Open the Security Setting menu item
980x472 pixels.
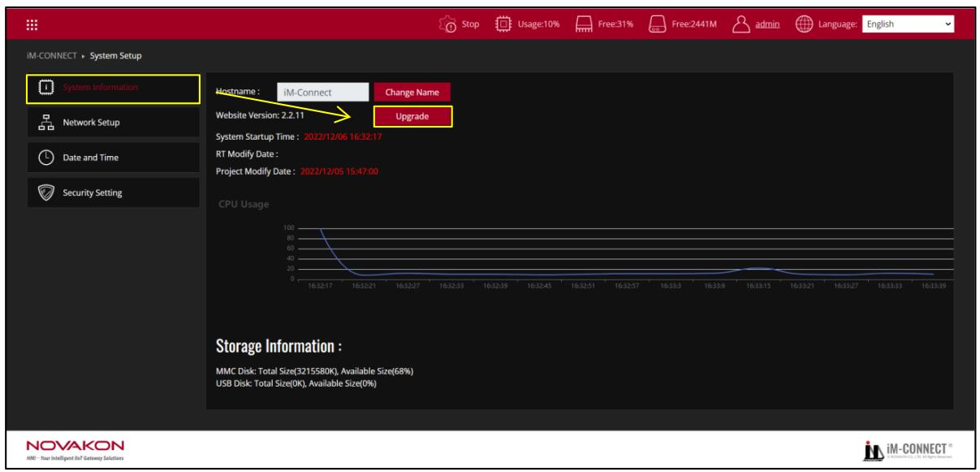[113, 193]
